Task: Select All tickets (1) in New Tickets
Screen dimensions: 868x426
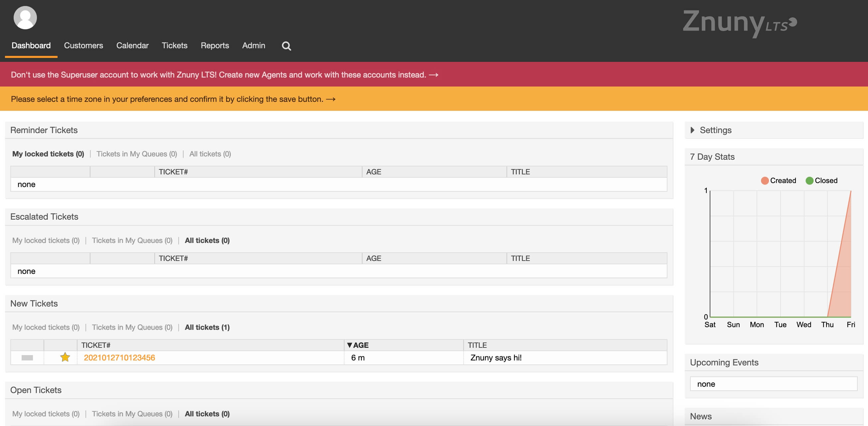Action: [207, 327]
